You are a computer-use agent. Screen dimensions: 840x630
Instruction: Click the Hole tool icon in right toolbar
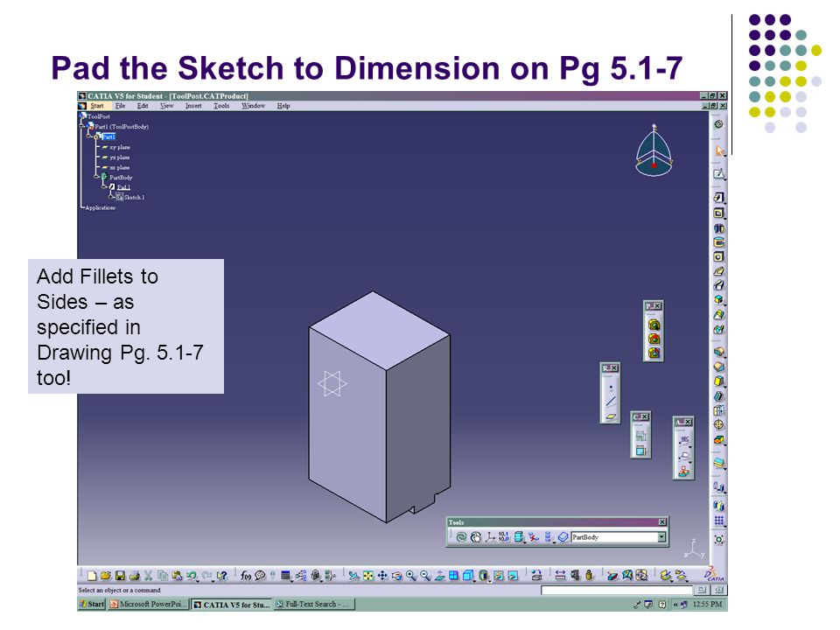[x=719, y=256]
